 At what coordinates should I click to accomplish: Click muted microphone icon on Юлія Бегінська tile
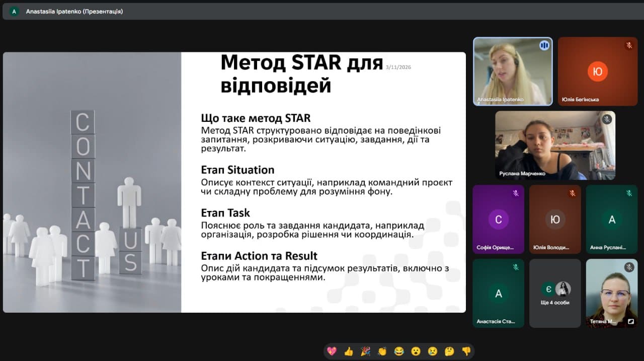pyautogui.click(x=629, y=46)
